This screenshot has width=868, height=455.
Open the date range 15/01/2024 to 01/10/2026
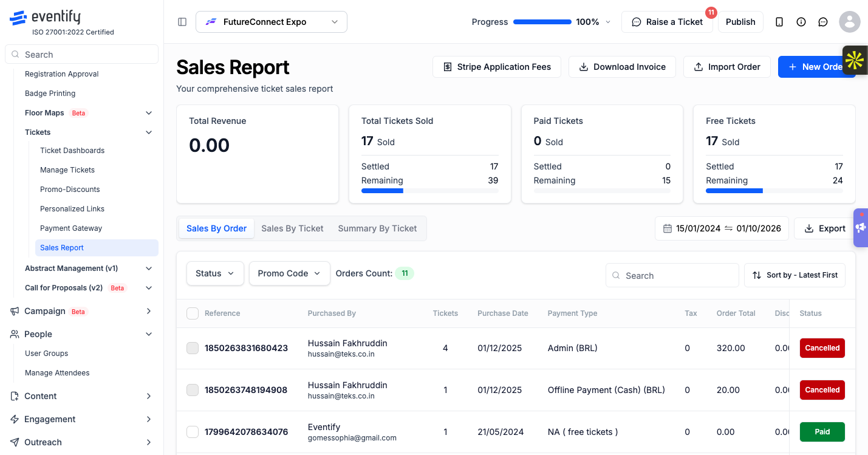722,228
